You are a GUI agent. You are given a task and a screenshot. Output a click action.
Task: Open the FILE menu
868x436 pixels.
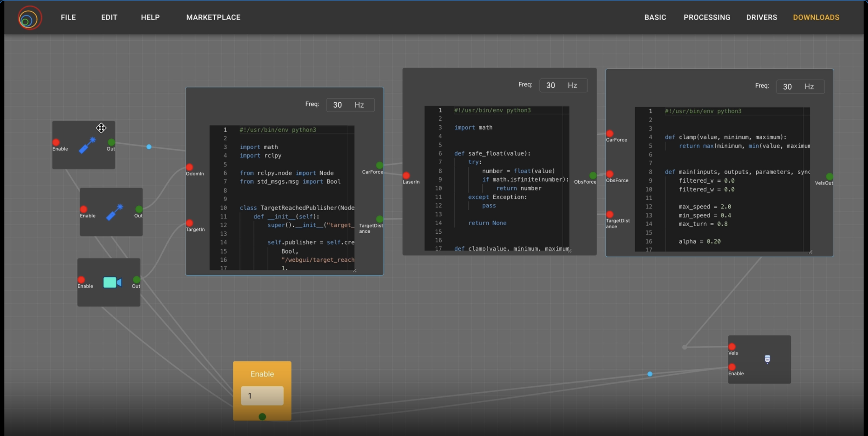click(68, 17)
